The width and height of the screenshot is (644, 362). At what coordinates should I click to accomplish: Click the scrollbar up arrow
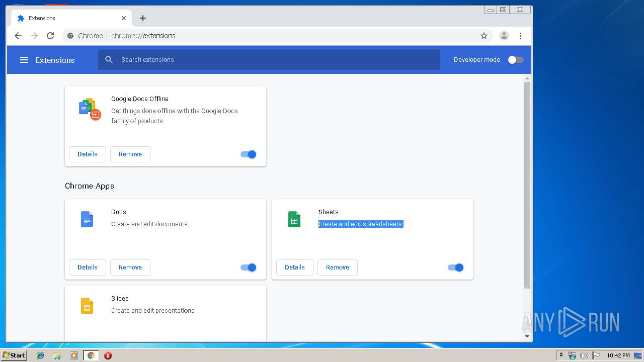point(527,78)
